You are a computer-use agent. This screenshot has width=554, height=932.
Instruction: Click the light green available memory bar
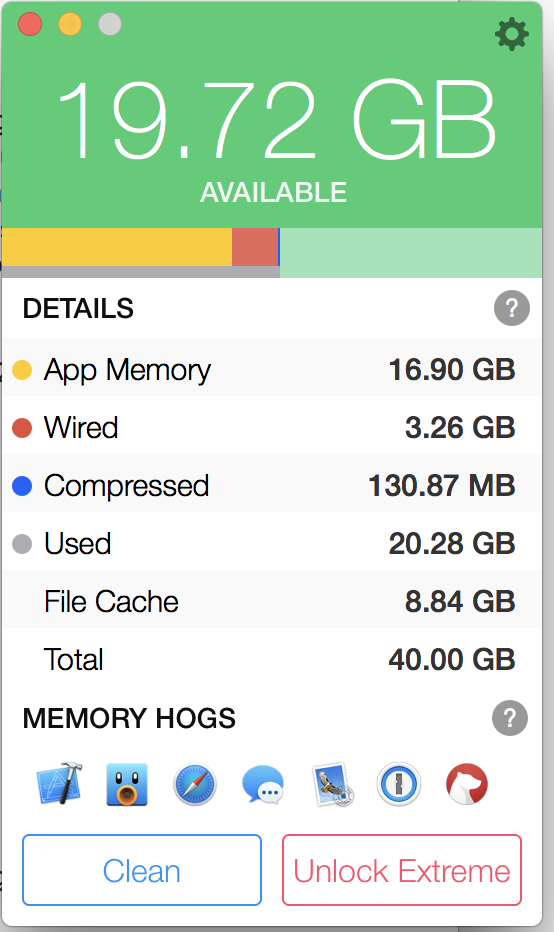tap(411, 253)
